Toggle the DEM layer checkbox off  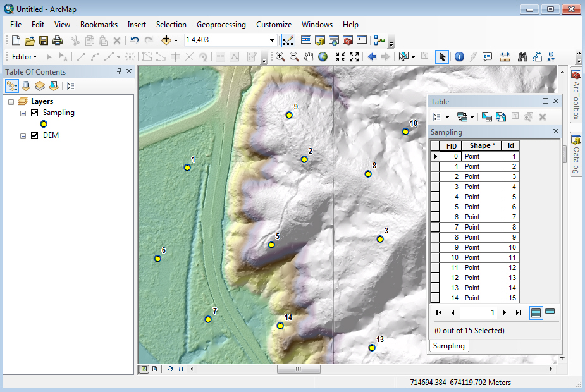pyautogui.click(x=34, y=135)
